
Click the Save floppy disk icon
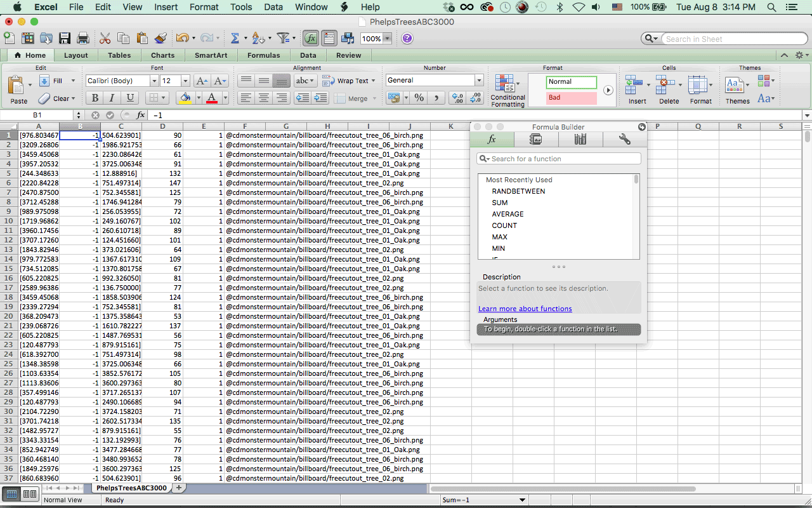(x=65, y=38)
